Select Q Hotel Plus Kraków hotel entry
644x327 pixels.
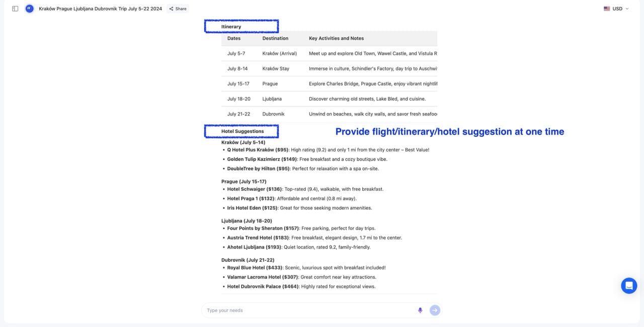click(253, 149)
